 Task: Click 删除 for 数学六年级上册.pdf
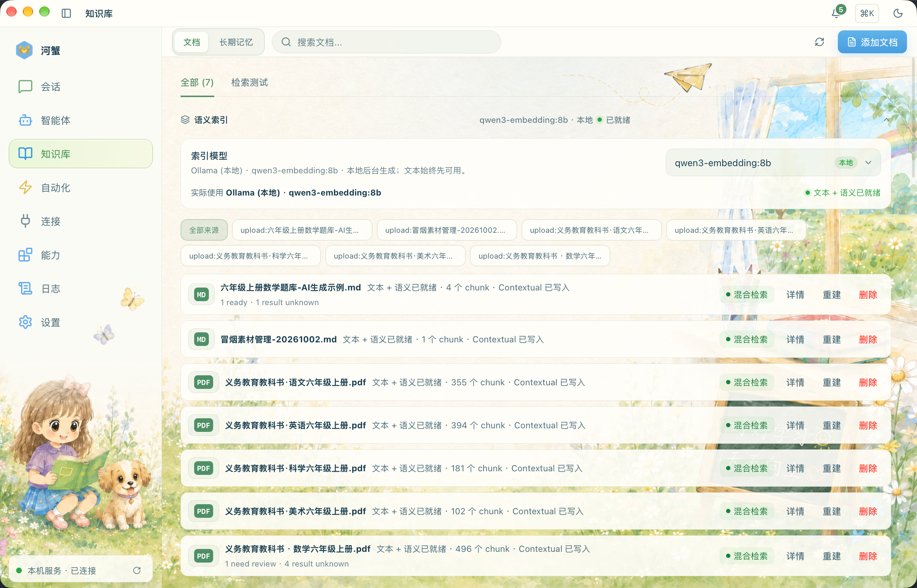[x=868, y=556]
